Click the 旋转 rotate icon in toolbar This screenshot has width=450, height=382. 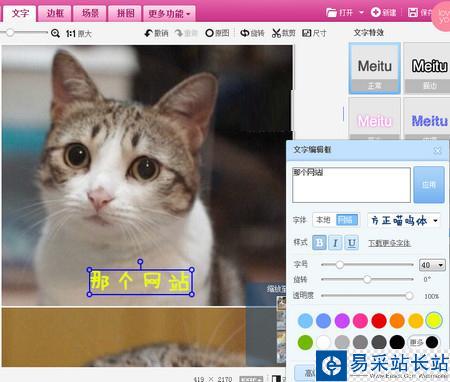245,33
